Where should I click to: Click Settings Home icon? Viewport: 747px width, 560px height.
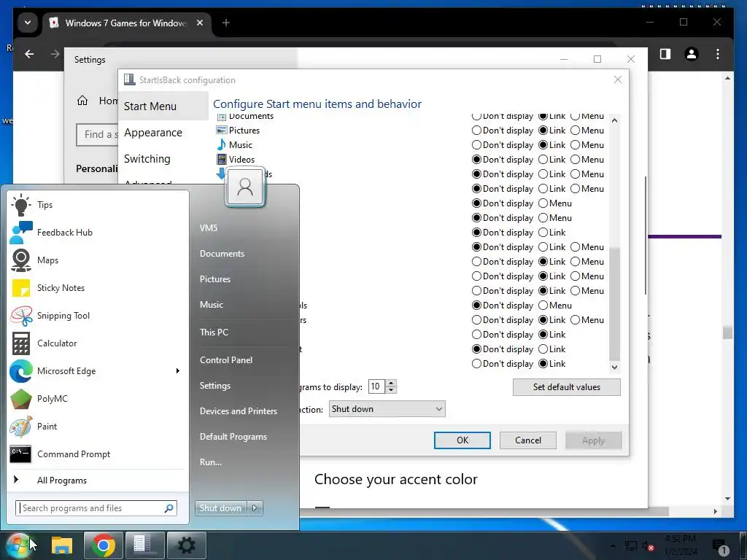point(82,101)
